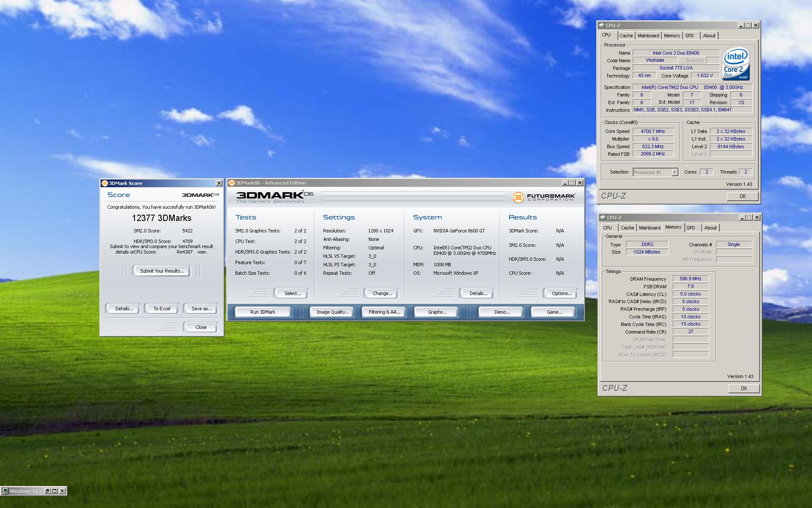Close the minimized Windows Task Manager bar
This screenshot has width=812, height=508.
pos(62,491)
